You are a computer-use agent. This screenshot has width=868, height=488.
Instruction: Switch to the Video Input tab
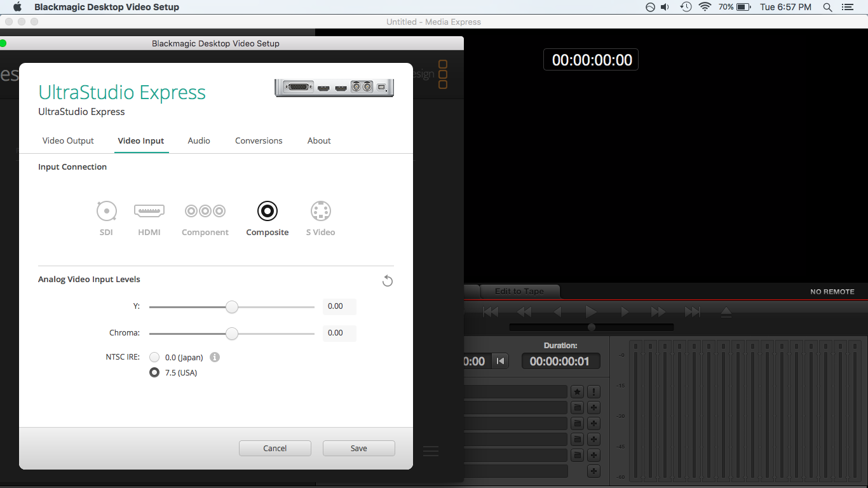coord(141,140)
